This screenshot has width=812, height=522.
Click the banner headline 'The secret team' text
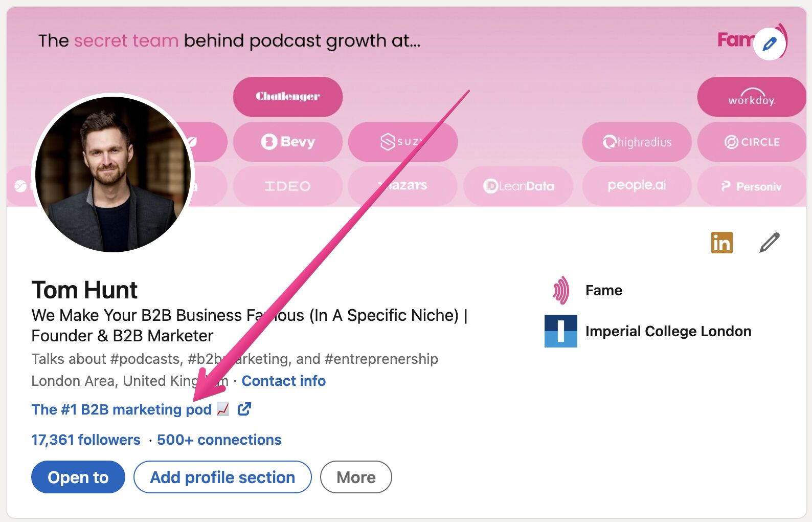coord(108,40)
